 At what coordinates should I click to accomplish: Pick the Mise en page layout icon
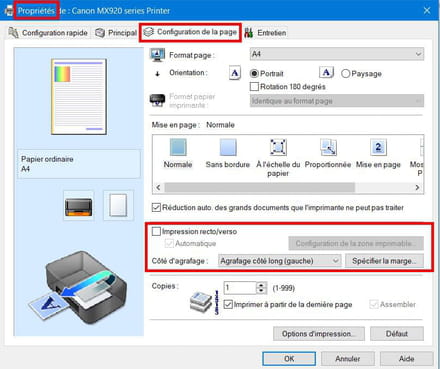378,147
